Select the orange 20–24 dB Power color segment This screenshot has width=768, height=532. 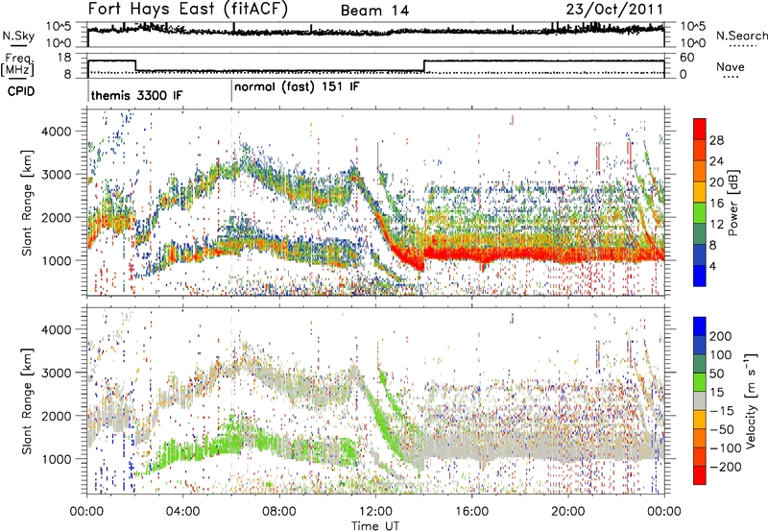pyautogui.click(x=700, y=171)
